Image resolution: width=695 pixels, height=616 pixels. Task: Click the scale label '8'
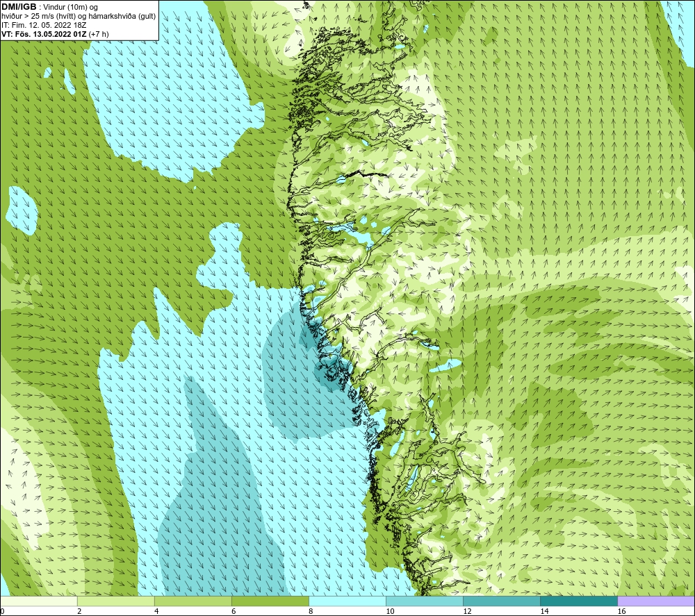(311, 612)
